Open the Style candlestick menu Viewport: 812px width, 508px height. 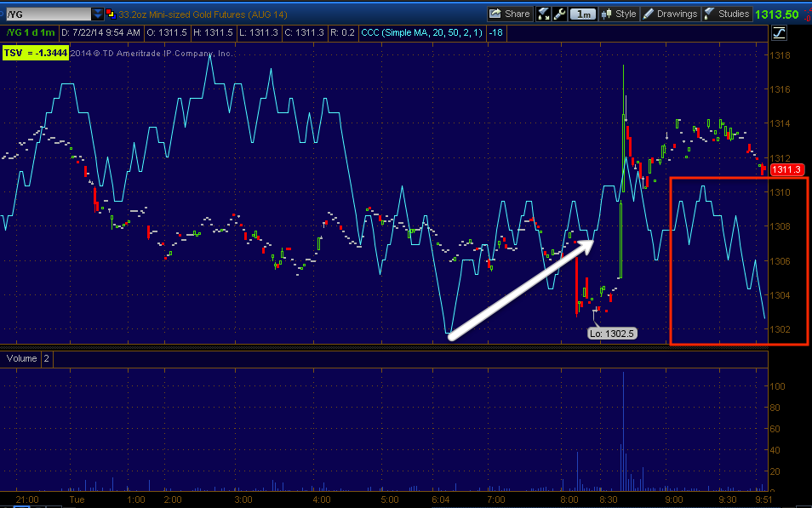point(619,14)
